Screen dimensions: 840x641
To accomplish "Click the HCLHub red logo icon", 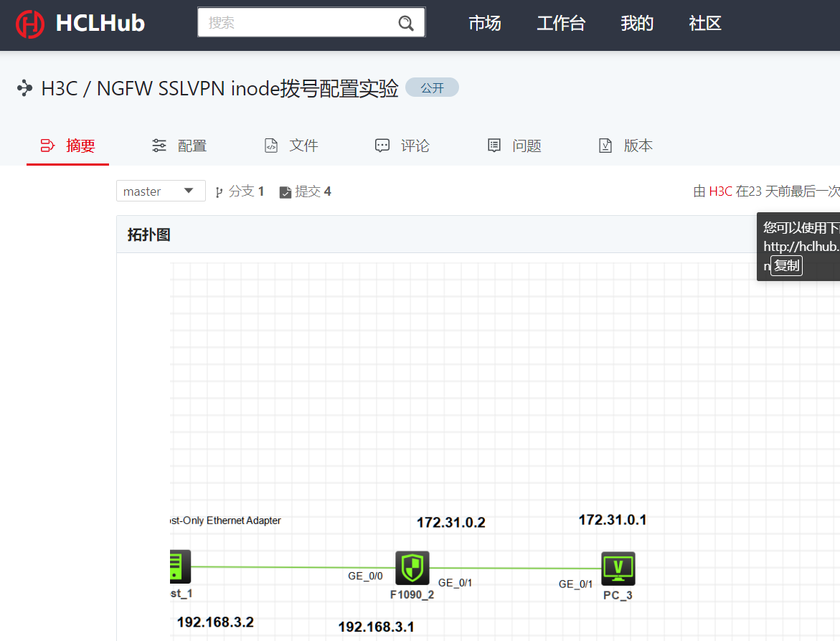I will pyautogui.click(x=30, y=24).
